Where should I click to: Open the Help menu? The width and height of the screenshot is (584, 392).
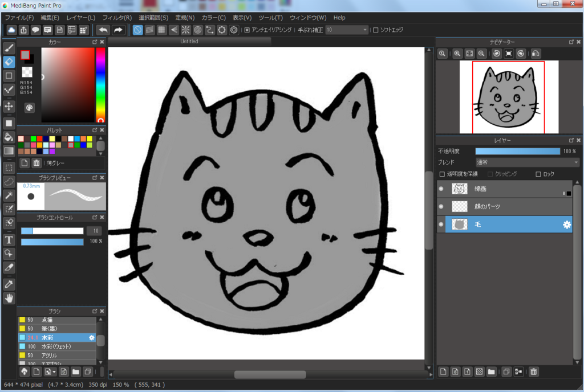(339, 18)
